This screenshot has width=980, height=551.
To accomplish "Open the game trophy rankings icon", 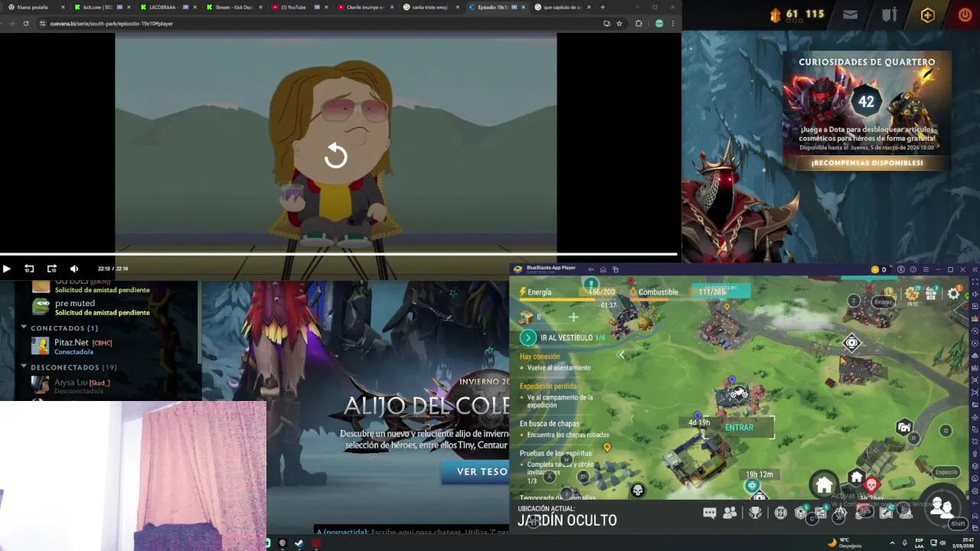I will (756, 514).
